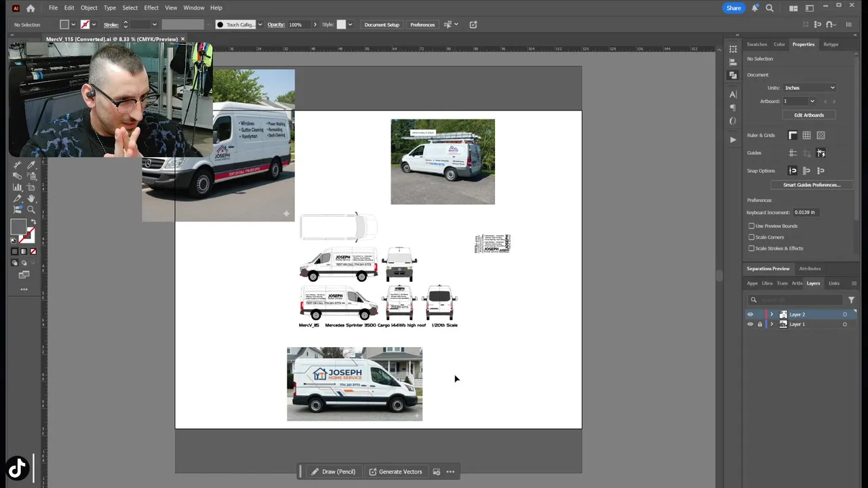Expand Opacity slider arrow
This screenshot has width=868, height=488.
[315, 24]
